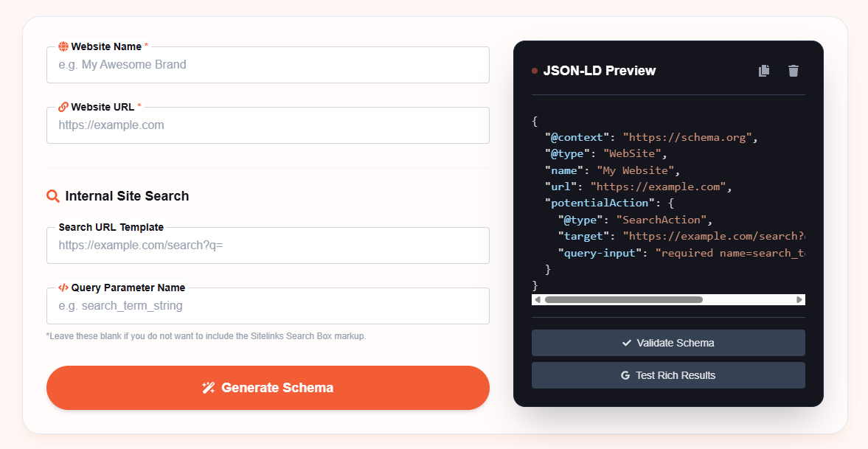Click the scrollbar's right arrow in the preview
The height and width of the screenshot is (449, 868).
(799, 299)
